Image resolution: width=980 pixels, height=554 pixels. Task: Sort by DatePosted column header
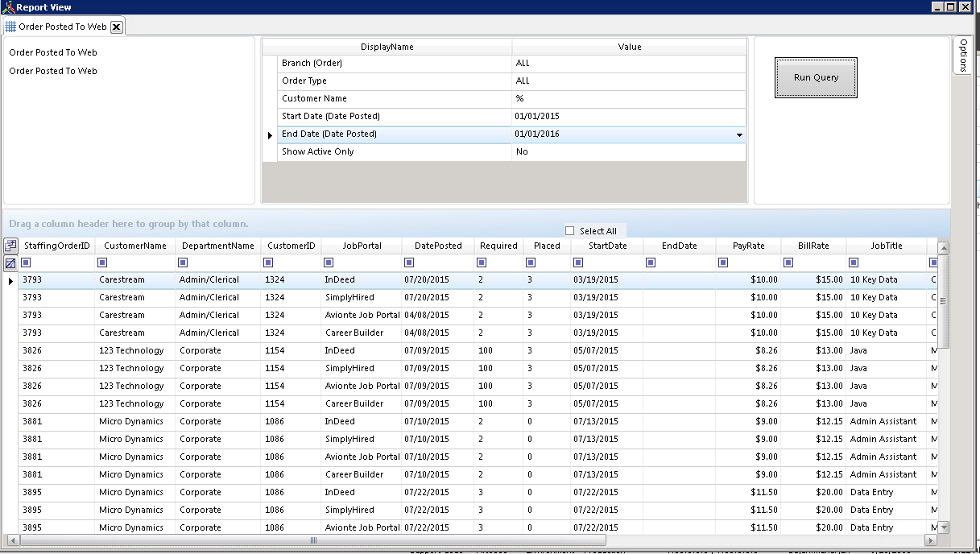click(x=438, y=246)
